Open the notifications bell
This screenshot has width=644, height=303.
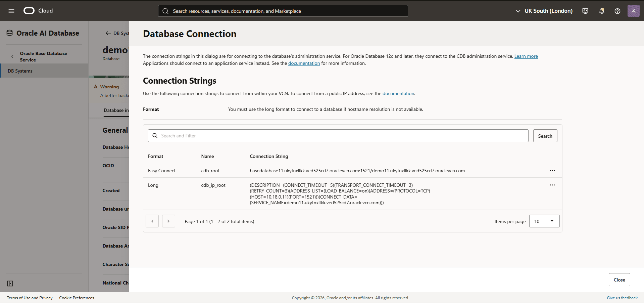602,11
